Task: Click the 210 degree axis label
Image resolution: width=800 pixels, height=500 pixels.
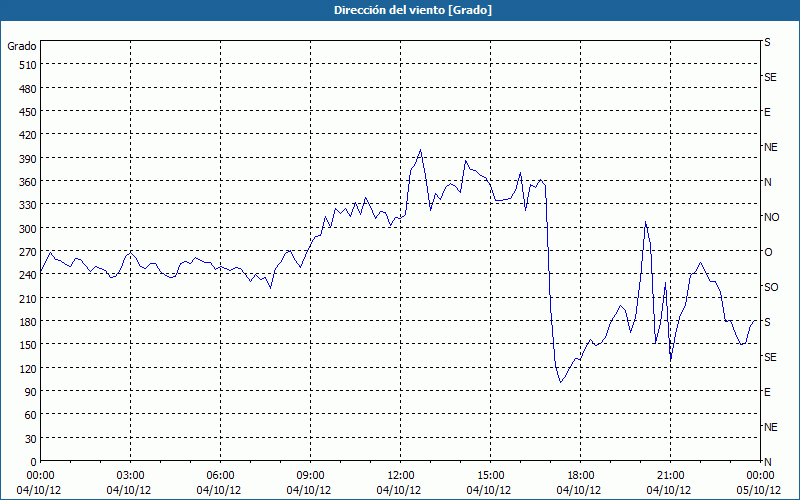Action: pos(29,298)
